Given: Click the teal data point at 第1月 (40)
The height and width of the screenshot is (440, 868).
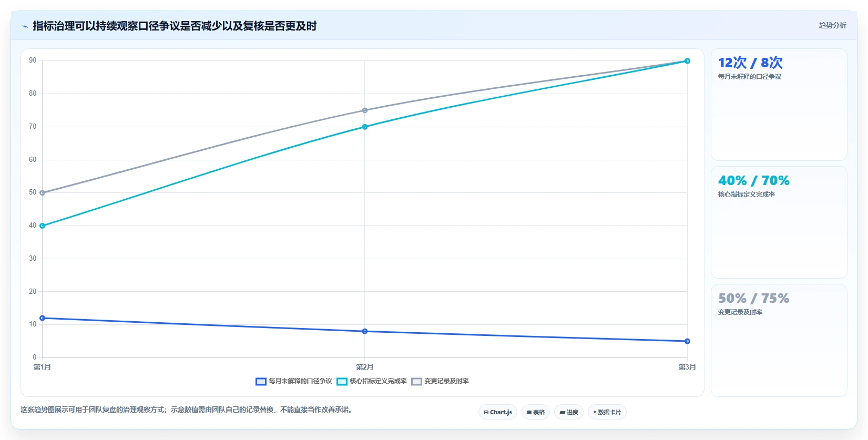Looking at the screenshot, I should click(x=43, y=226).
